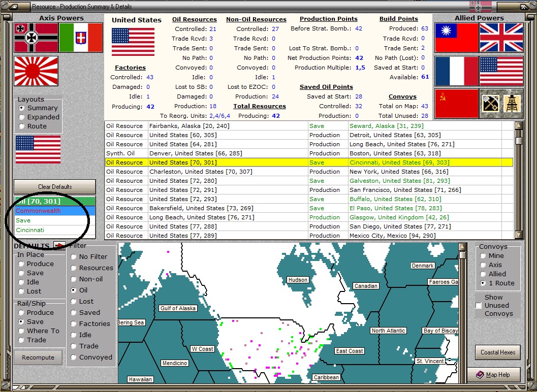Screen dimensions: 537x392
Task: Click Mendicino sea area label
Action: point(175,363)
